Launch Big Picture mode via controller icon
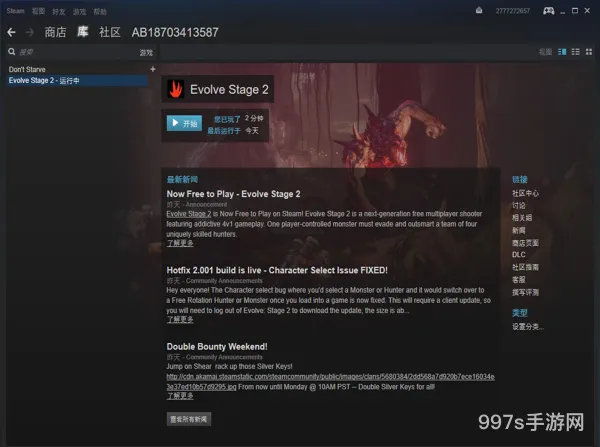600x447 pixels. point(548,11)
